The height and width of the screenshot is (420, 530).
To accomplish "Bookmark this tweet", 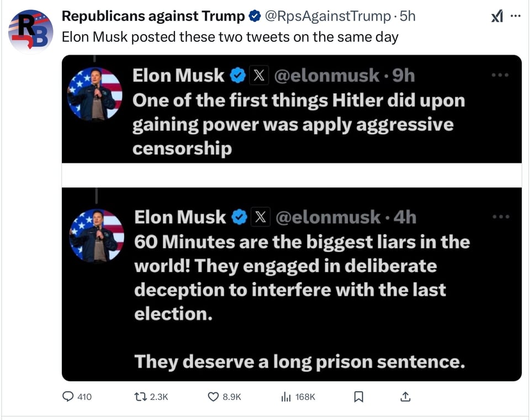I will tap(358, 396).
